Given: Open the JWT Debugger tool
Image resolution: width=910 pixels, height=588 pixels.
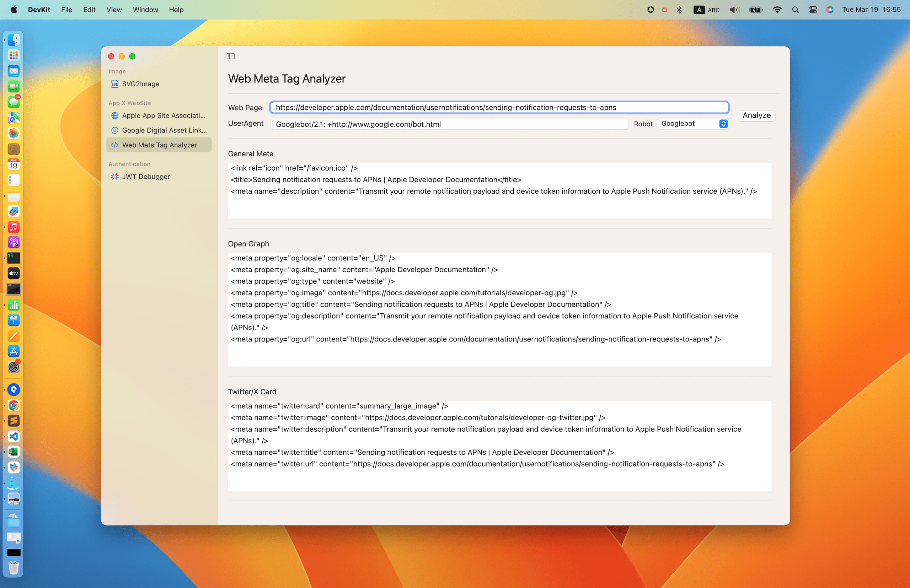Looking at the screenshot, I should (x=159, y=176).
